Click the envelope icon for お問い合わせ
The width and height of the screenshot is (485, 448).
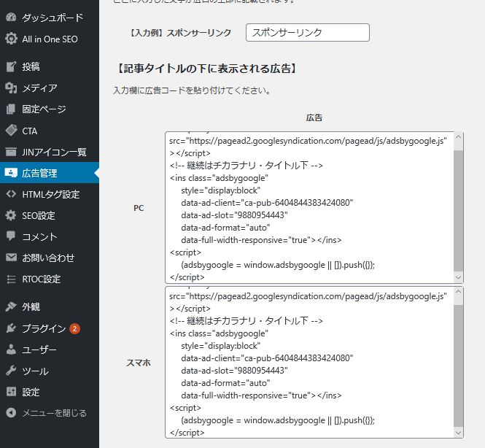point(11,258)
